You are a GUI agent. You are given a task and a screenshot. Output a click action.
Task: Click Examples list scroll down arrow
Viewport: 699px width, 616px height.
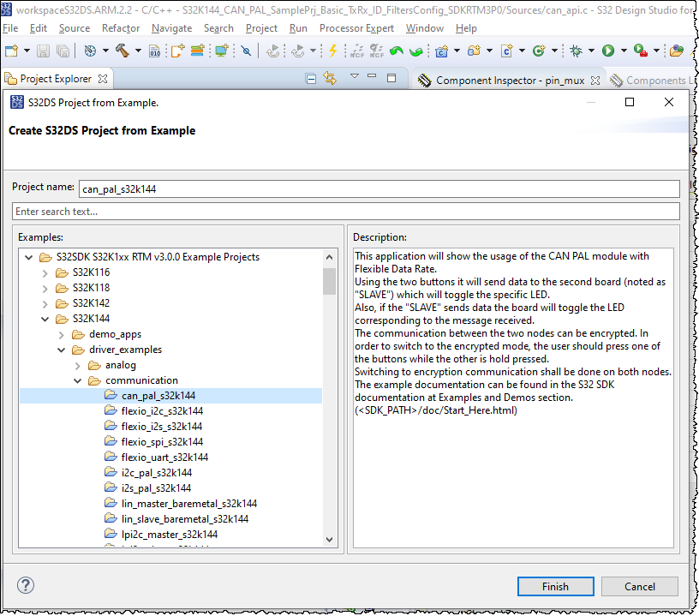tap(330, 540)
